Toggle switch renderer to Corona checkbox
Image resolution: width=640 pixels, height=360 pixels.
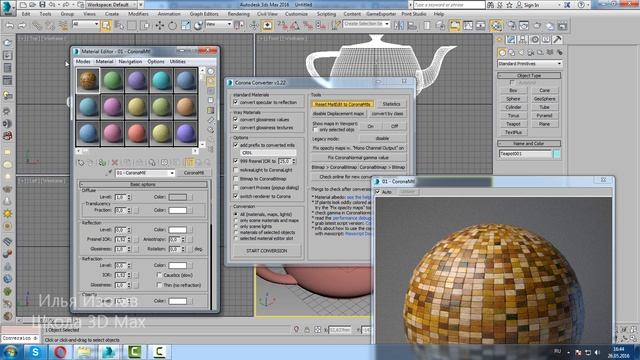tap(236, 196)
